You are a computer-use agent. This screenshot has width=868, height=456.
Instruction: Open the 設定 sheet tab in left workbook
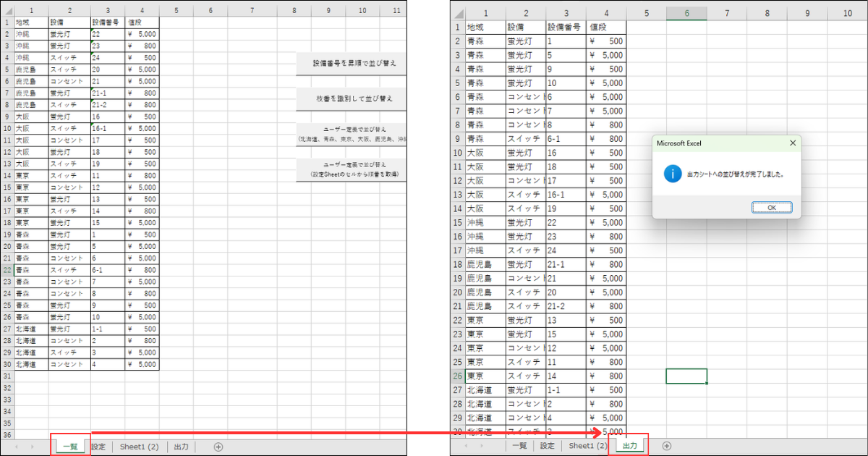(99, 447)
